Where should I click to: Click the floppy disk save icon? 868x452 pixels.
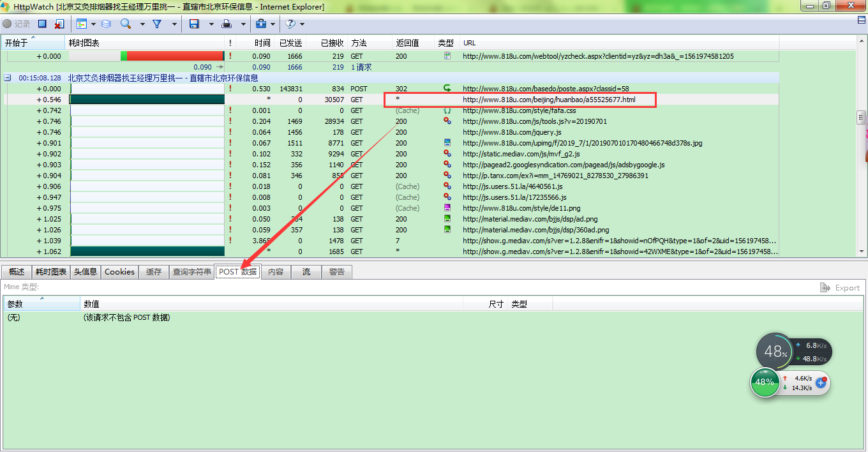[194, 24]
